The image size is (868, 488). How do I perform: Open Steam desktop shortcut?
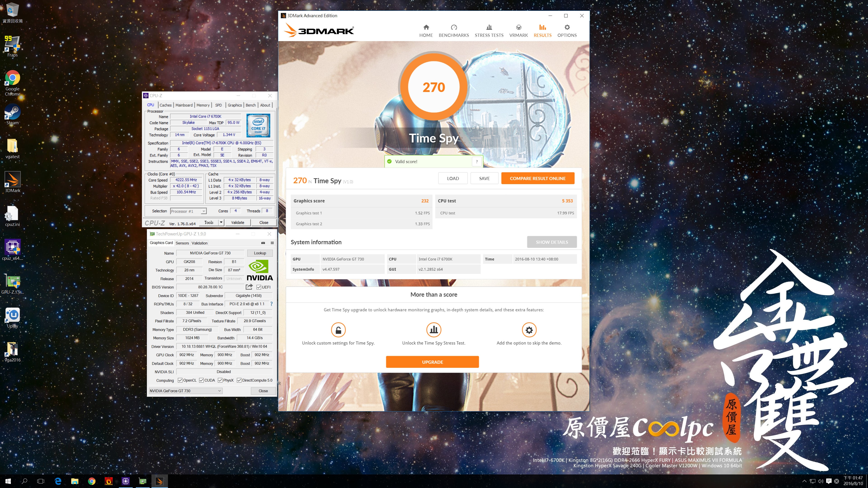coord(12,115)
